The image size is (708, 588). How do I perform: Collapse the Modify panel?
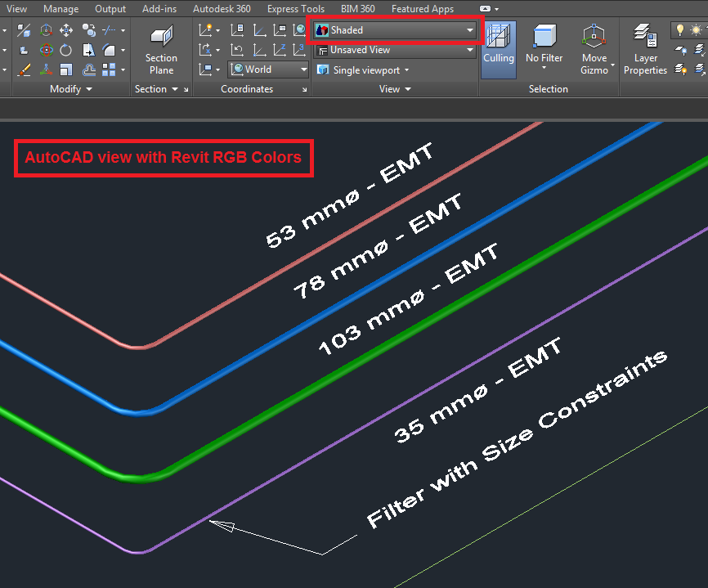click(71, 88)
